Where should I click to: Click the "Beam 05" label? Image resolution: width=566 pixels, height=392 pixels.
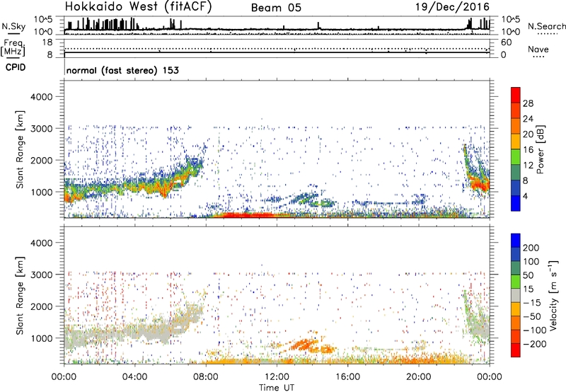coord(276,8)
